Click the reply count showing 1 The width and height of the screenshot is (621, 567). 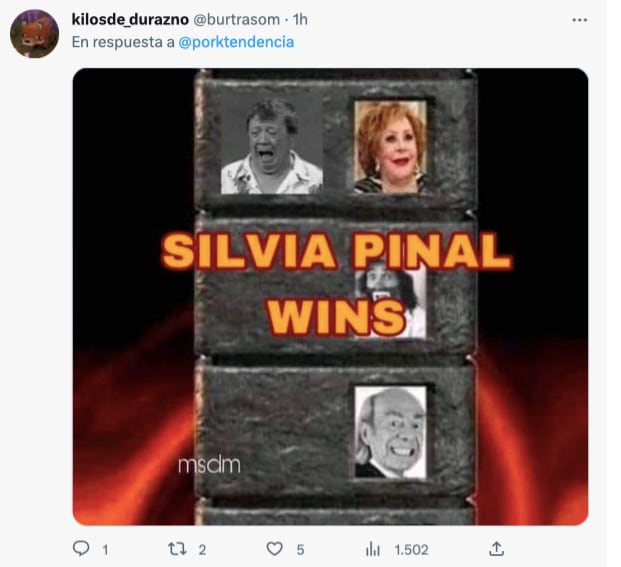tap(105, 550)
